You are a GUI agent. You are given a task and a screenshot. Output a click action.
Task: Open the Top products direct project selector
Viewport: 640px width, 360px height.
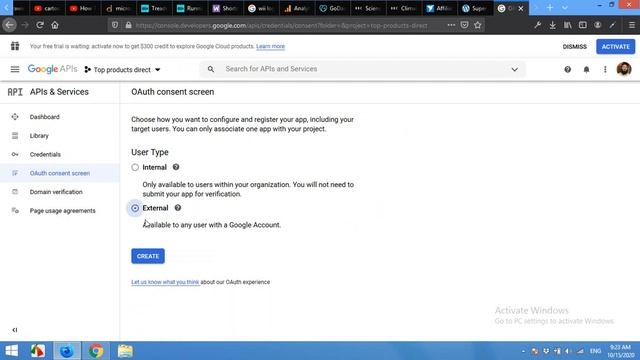(122, 70)
